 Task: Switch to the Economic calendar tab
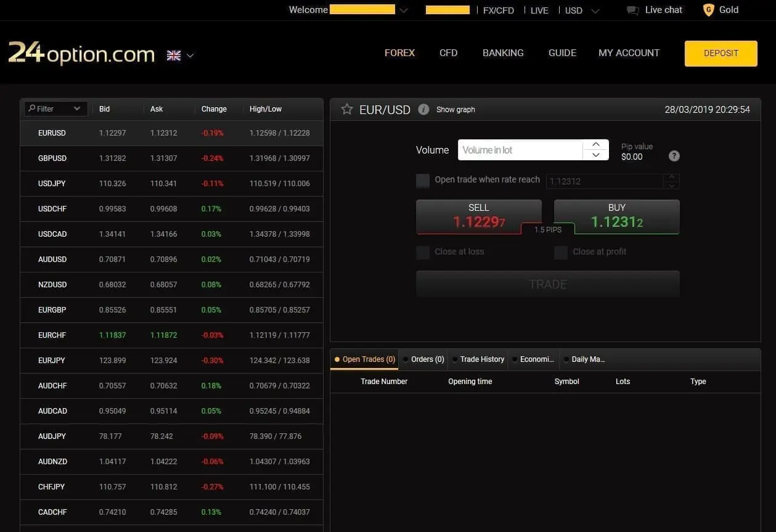(534, 359)
